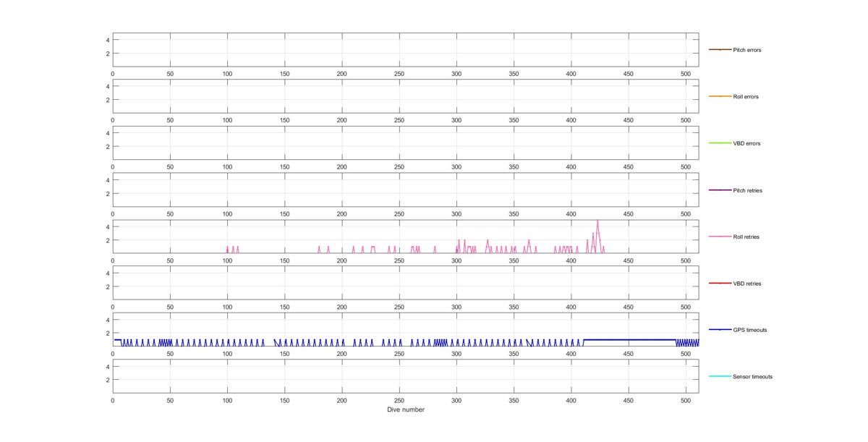Click the tallest pink Roll retries peak
Viewport: 868px width, 442px height.
pos(597,221)
